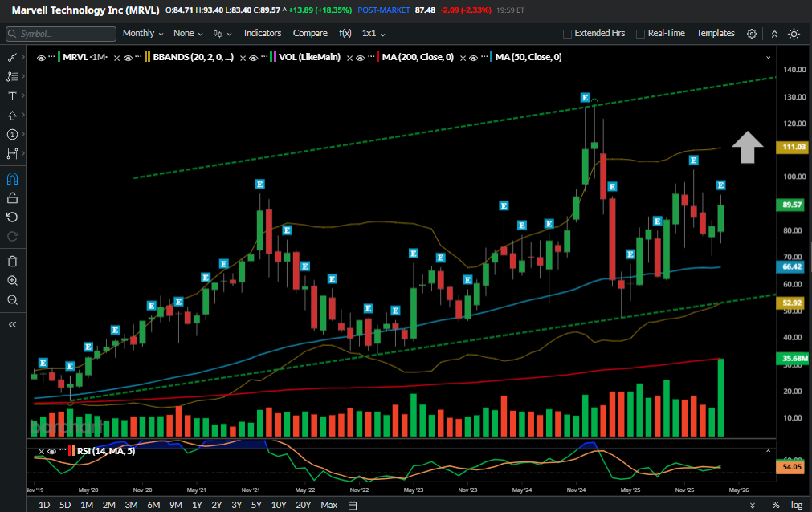
Task: Click the May '25 earnings E marker
Action: [x=630, y=254]
